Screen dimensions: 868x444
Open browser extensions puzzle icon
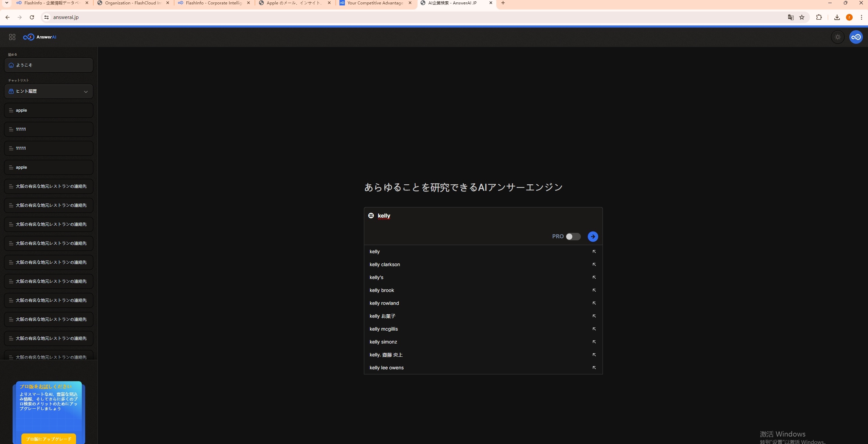[x=819, y=17]
